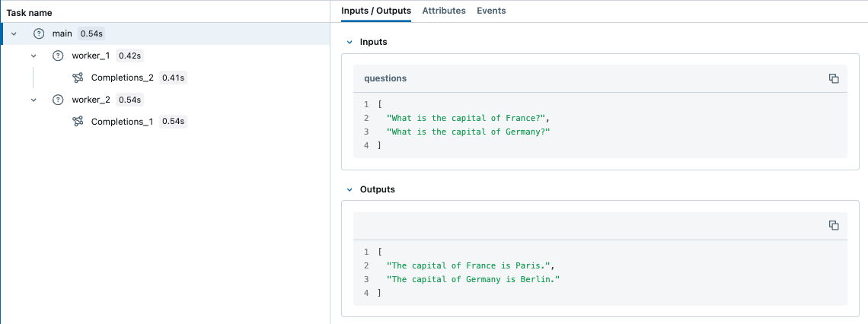
Task: Select the Completions_2 span row
Action: 122,78
